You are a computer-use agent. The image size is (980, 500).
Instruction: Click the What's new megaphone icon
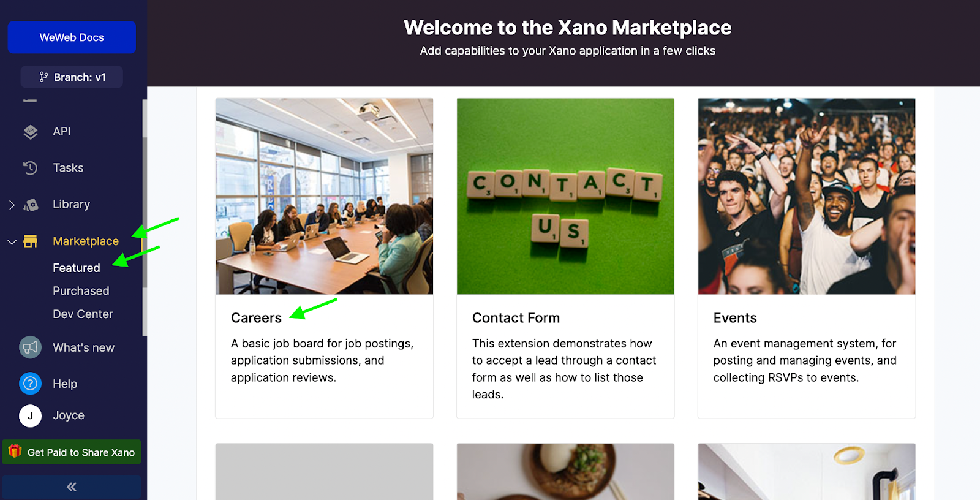pos(30,347)
